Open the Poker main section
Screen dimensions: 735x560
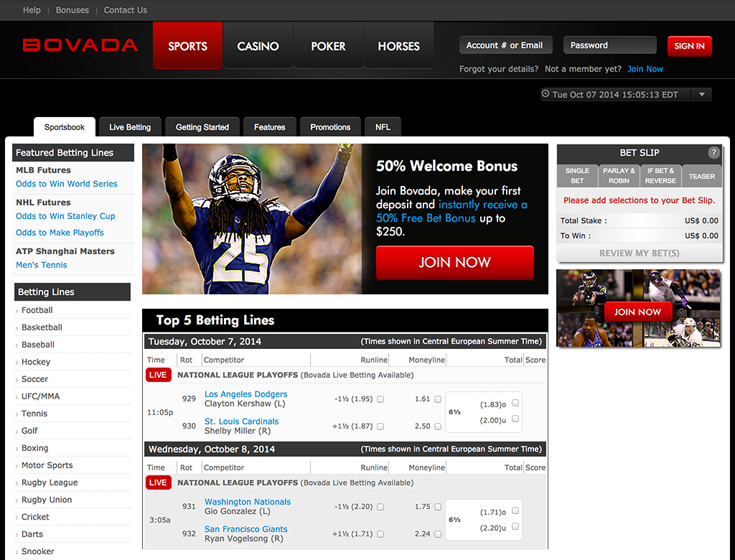pyautogui.click(x=328, y=45)
